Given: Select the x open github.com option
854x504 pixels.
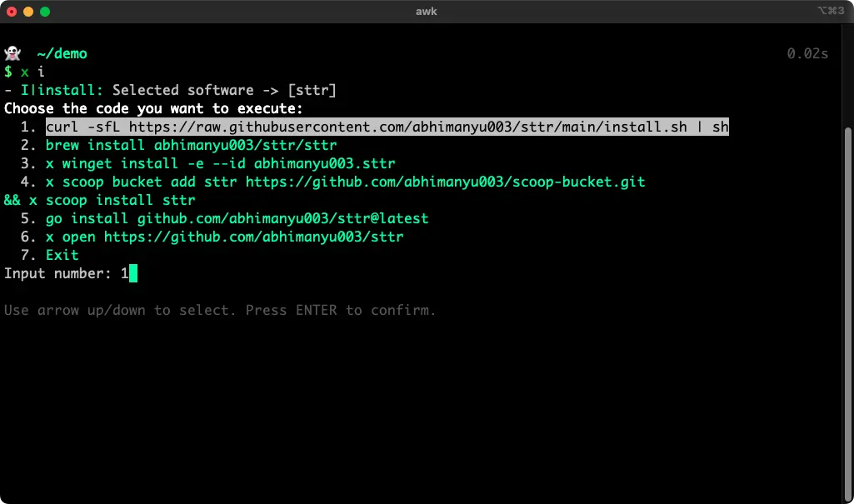Looking at the screenshot, I should pos(224,237).
